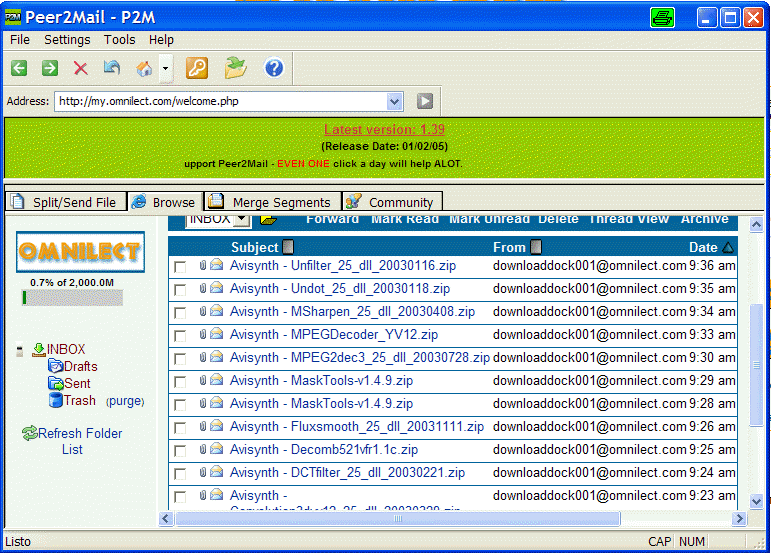Click the storage usage progress bar

(x=72, y=297)
